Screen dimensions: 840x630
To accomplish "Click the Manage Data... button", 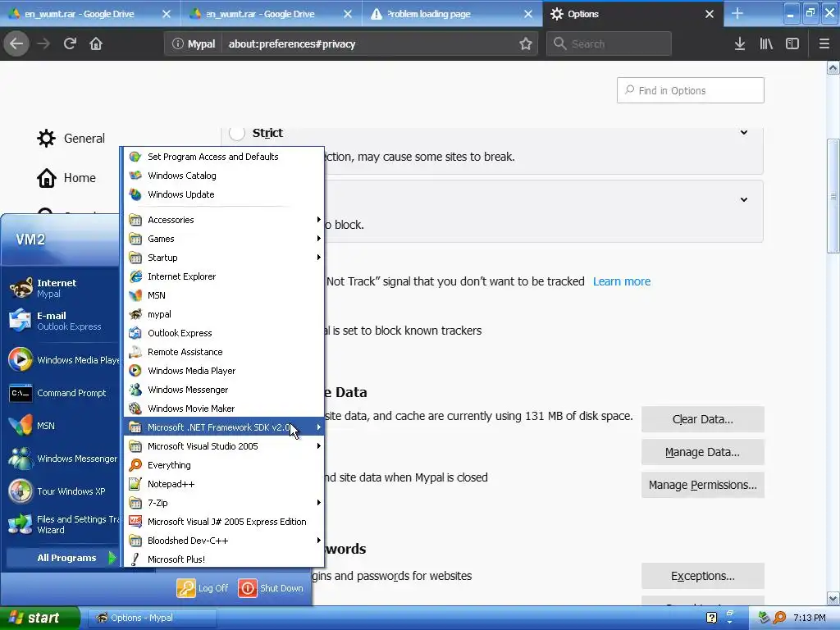I will tap(702, 452).
